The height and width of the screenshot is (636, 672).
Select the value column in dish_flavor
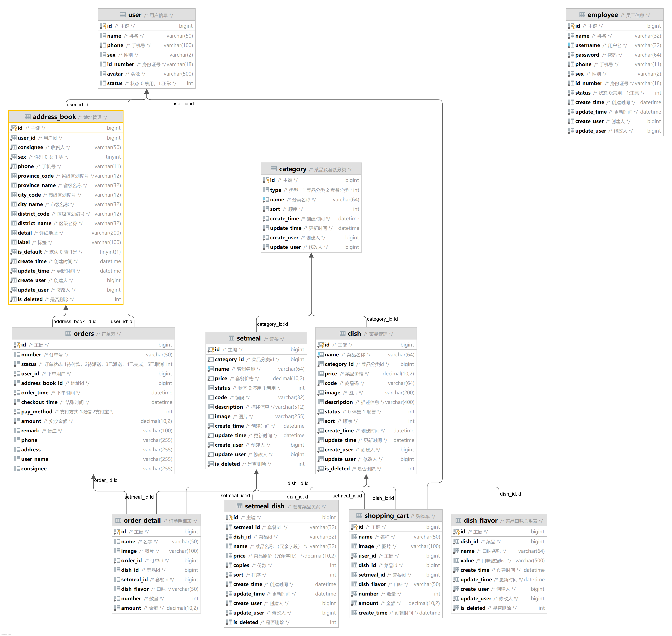click(x=467, y=560)
